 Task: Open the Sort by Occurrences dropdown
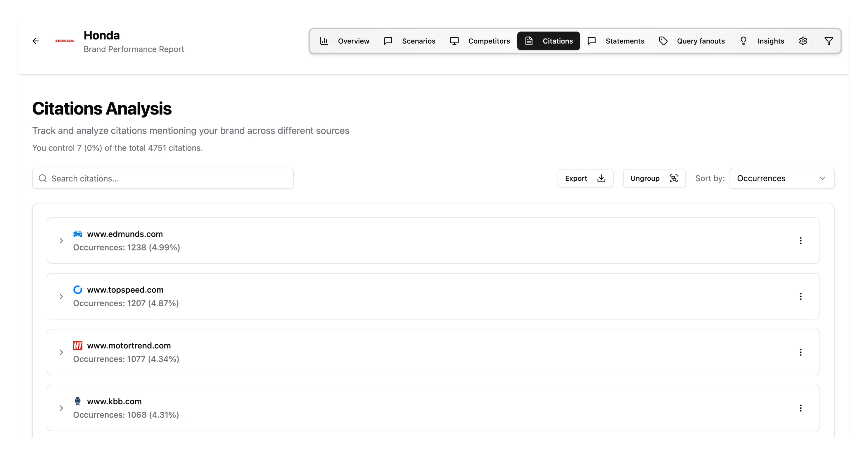click(781, 178)
